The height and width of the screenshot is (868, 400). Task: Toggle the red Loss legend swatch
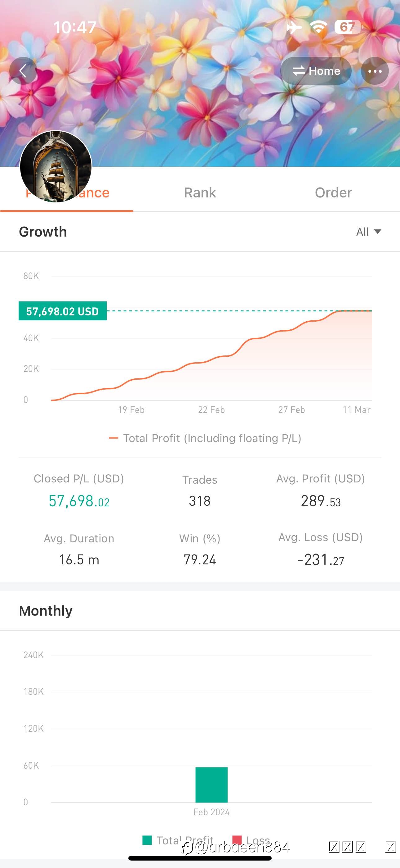tap(237, 839)
